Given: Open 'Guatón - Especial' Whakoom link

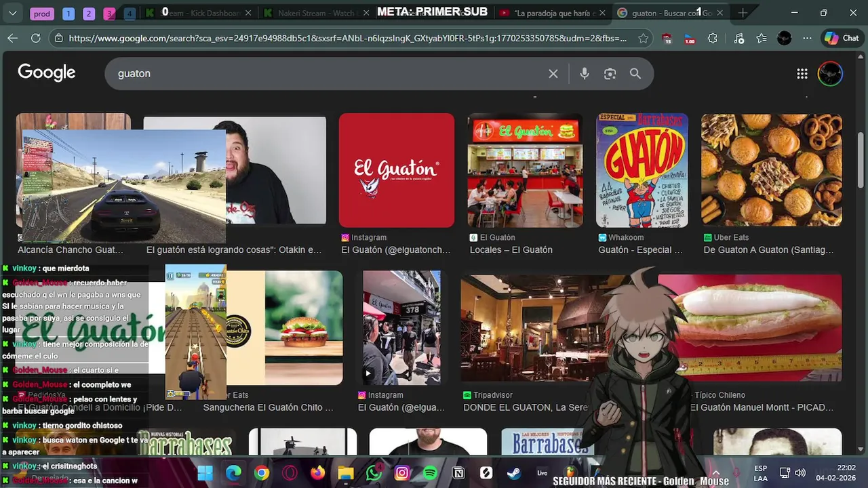Looking at the screenshot, I should tap(640, 249).
